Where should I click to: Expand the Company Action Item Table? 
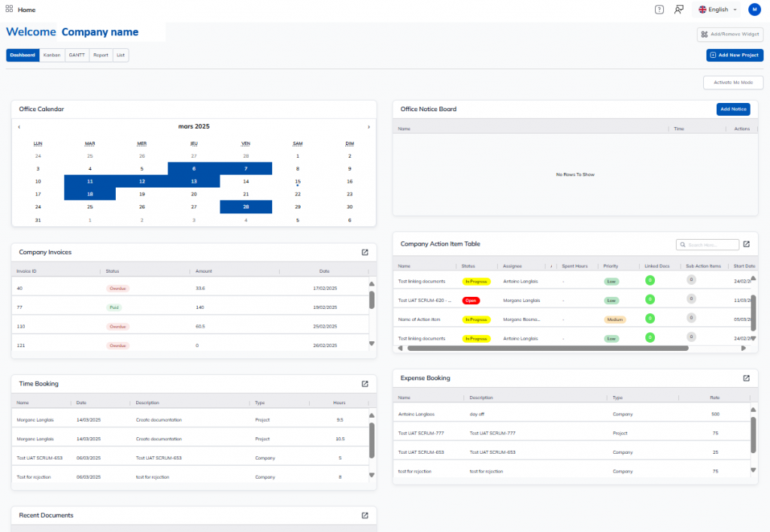(x=746, y=244)
